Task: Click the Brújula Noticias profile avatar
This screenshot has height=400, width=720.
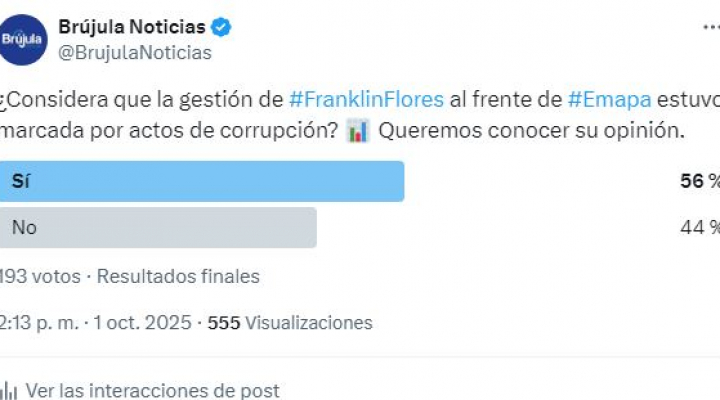Action: (24, 40)
